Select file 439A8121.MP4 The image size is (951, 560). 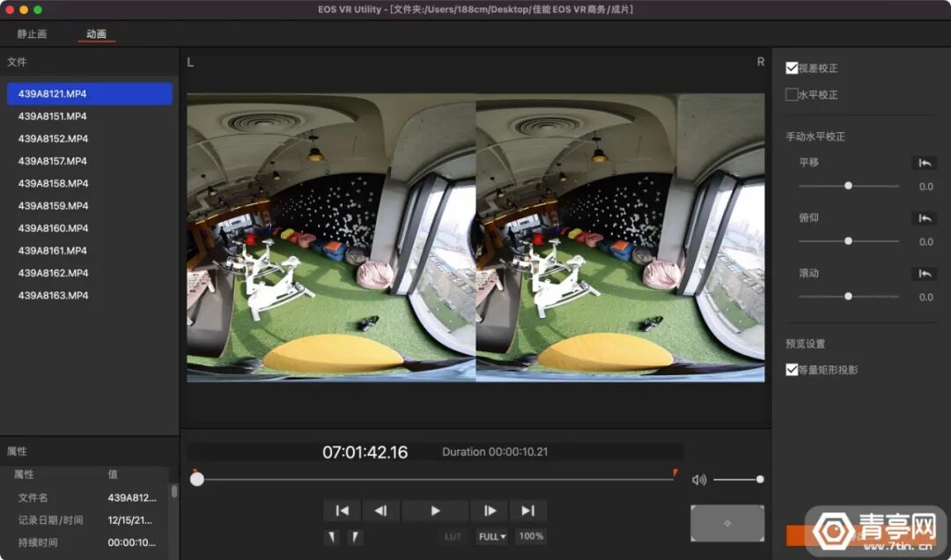tap(90, 94)
